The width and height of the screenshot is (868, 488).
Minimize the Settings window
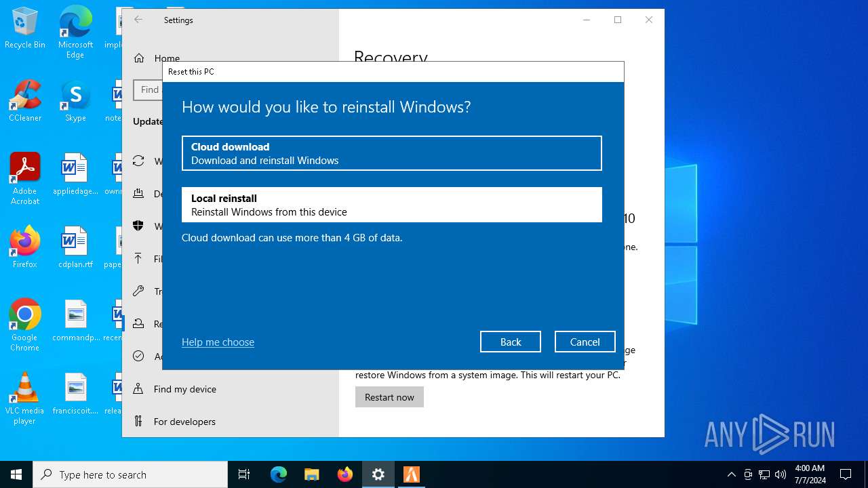tap(587, 20)
